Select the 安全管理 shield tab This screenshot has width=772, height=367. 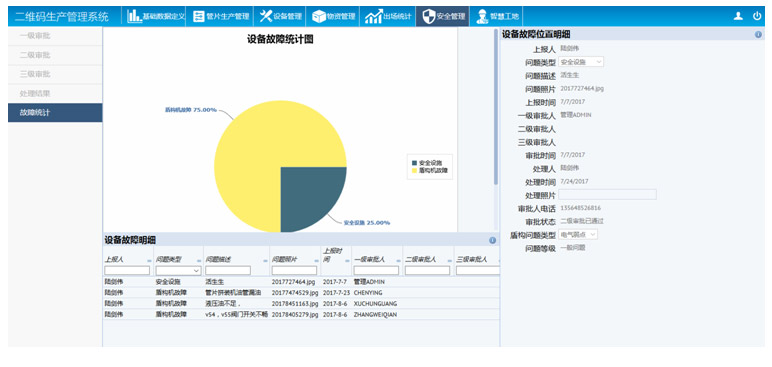[443, 16]
